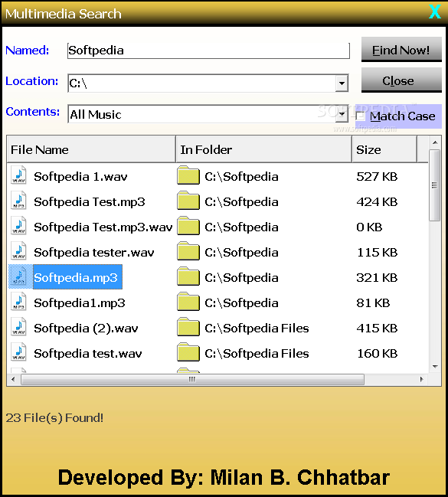Click the WAV icon for Softpedia 1.wav
The width and height of the screenshot is (448, 497).
18,175
